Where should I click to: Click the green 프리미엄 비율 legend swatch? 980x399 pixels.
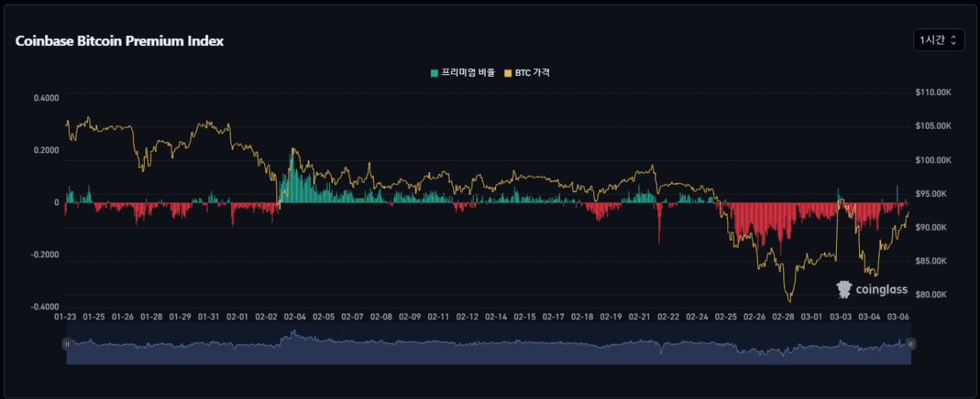click(x=435, y=73)
